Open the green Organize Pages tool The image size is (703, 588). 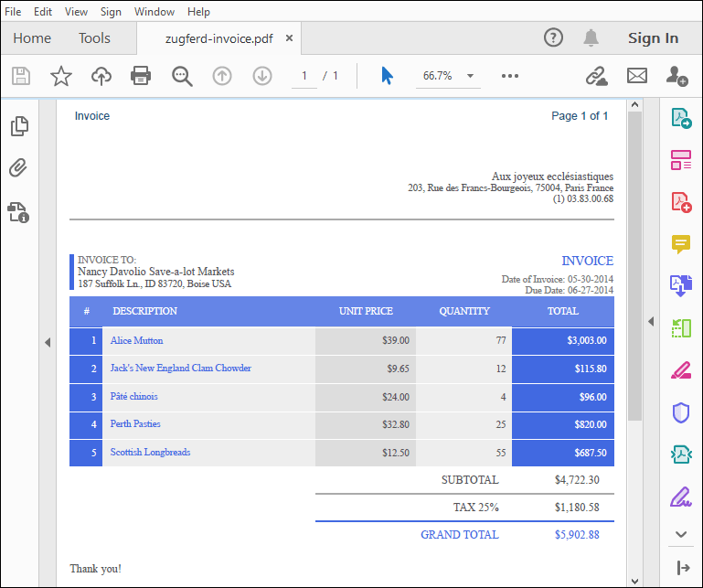(x=681, y=328)
